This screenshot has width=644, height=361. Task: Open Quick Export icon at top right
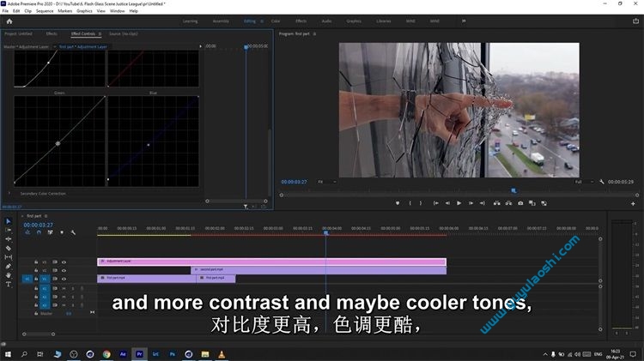[635, 21]
